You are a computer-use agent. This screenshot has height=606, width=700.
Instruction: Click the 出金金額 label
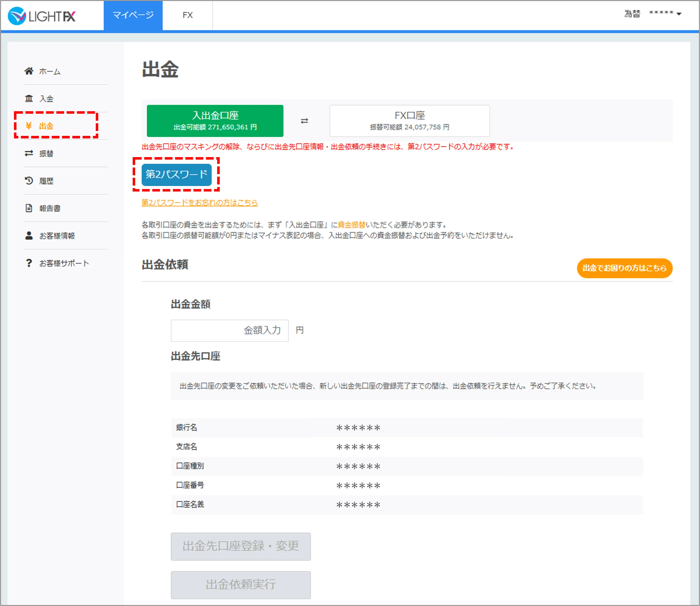coord(191,304)
